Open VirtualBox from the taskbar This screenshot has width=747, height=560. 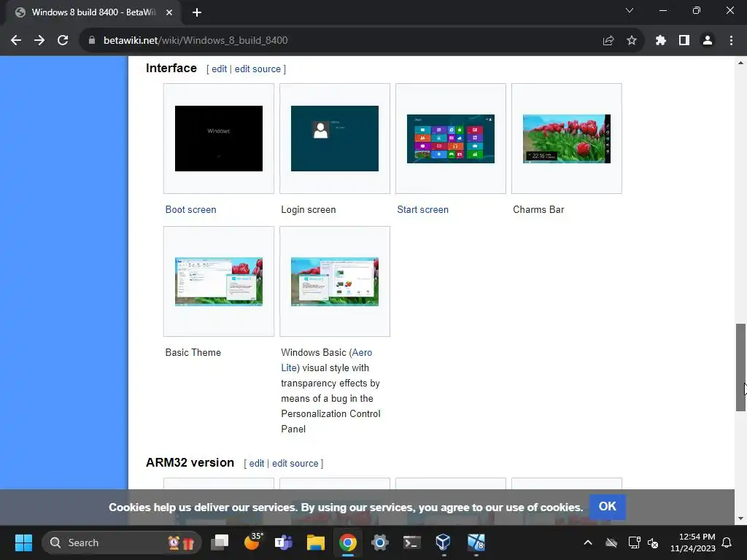pos(444,542)
